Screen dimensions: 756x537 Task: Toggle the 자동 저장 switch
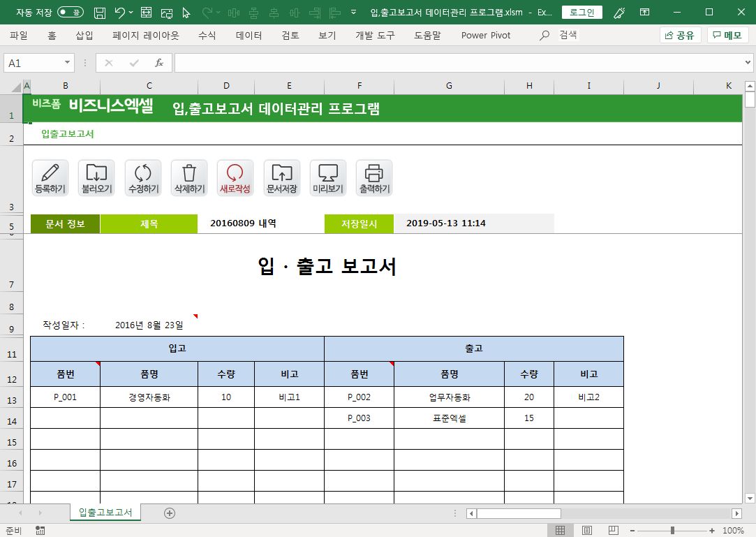pos(71,13)
